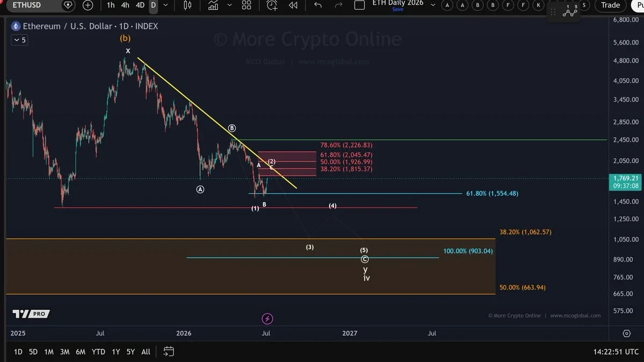Screen dimensions: 644x362
Task: Switch to the 1h interval
Action: click(x=111, y=5)
